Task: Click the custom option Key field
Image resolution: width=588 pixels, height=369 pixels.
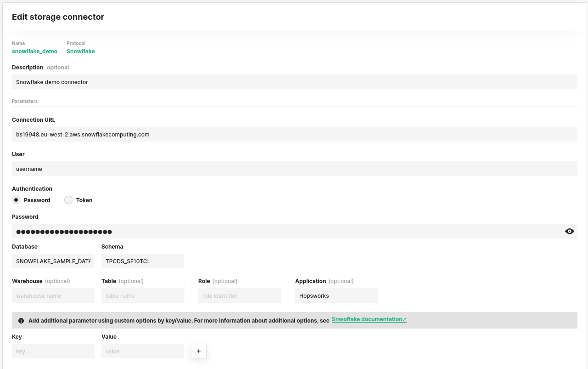Action: coord(53,351)
